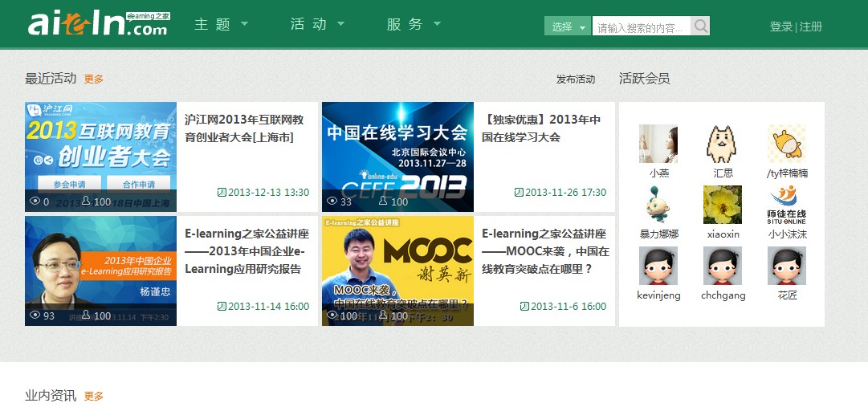This screenshot has height=411, width=868.
Task: Click xiaoxin yellow flower avatar
Action: (x=723, y=205)
